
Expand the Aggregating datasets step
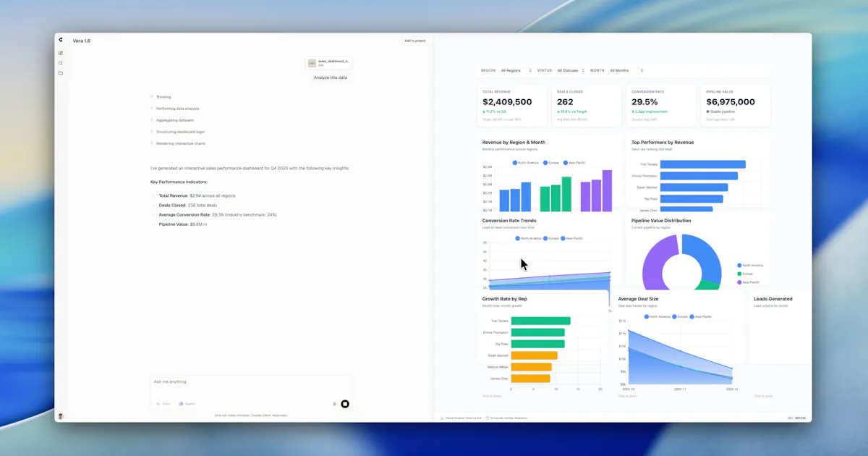pyautogui.click(x=172, y=120)
